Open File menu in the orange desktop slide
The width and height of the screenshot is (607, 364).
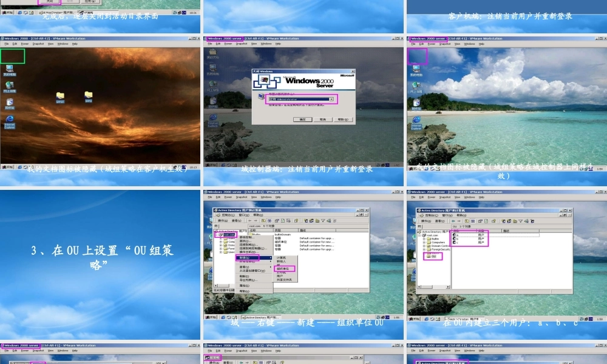[x=7, y=44]
